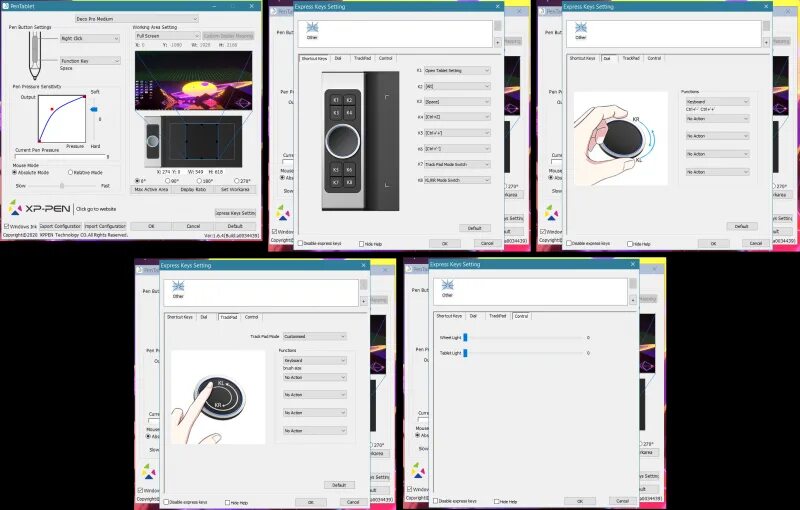The height and width of the screenshot is (510, 800).
Task: Switch to Dial tab in TrackPad window
Action: [204, 317]
